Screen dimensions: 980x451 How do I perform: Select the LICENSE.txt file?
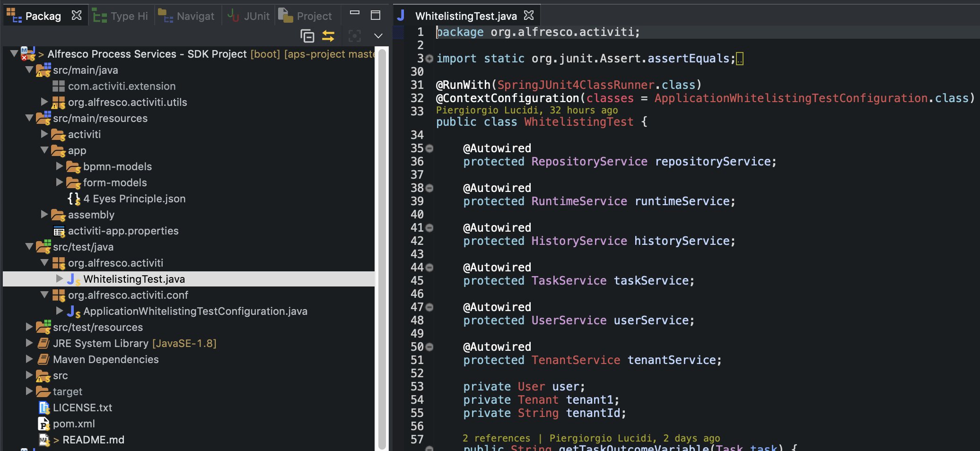[x=82, y=408]
